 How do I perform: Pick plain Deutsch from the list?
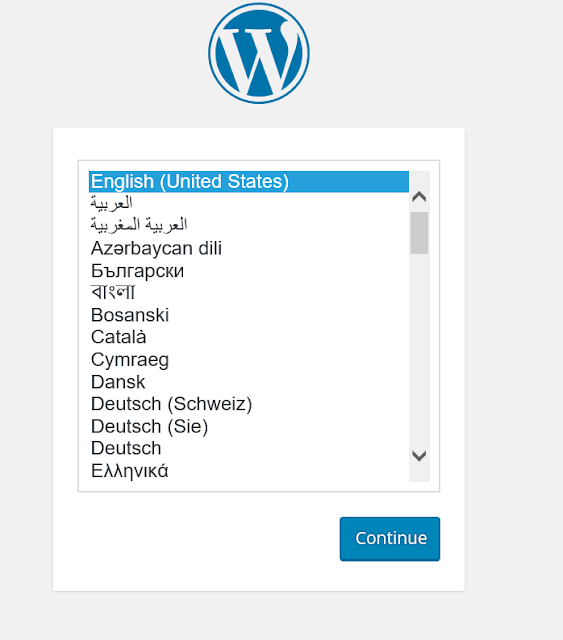pyautogui.click(x=249, y=448)
